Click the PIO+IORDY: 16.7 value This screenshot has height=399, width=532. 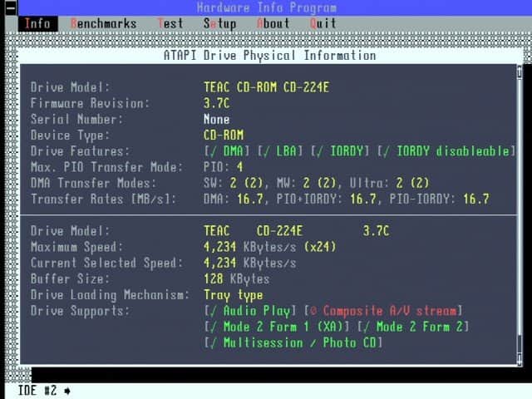[x=327, y=199]
